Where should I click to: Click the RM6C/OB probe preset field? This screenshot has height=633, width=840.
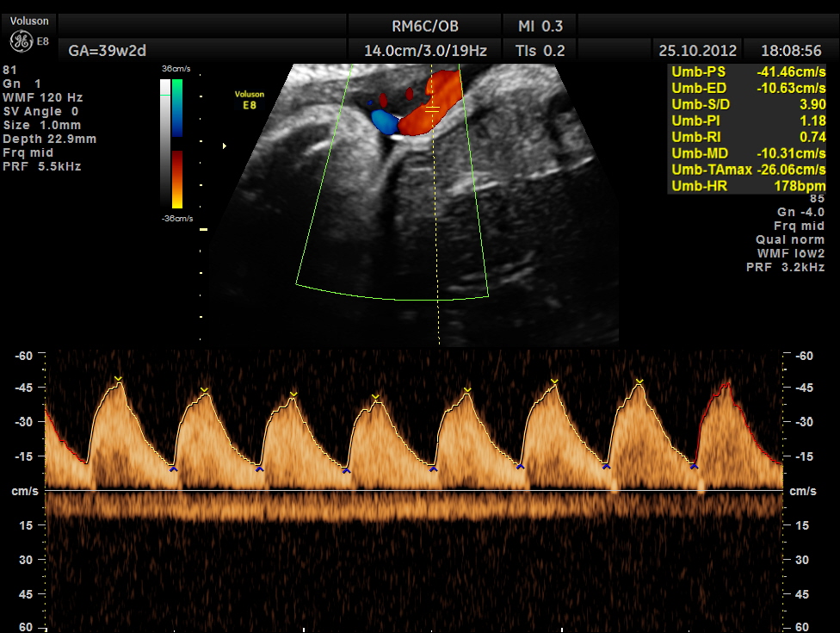[425, 25]
